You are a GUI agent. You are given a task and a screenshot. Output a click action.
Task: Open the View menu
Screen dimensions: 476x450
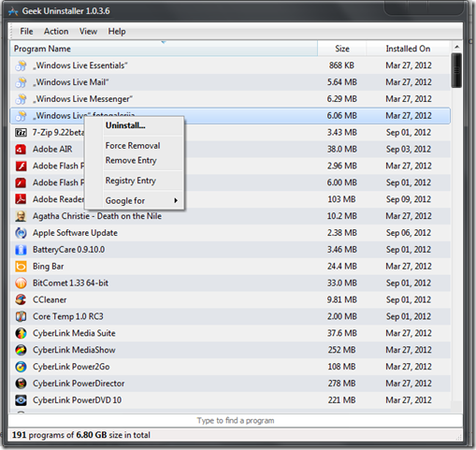(88, 32)
